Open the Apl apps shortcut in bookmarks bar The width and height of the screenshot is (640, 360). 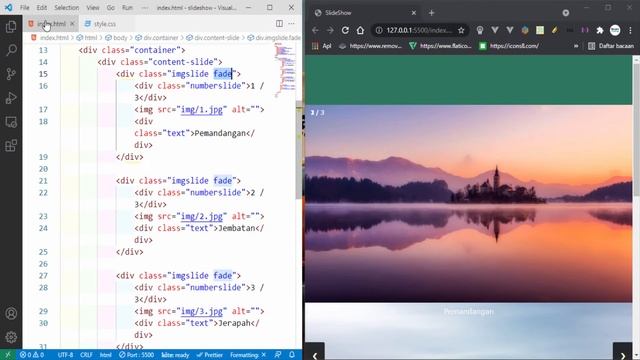[322, 46]
